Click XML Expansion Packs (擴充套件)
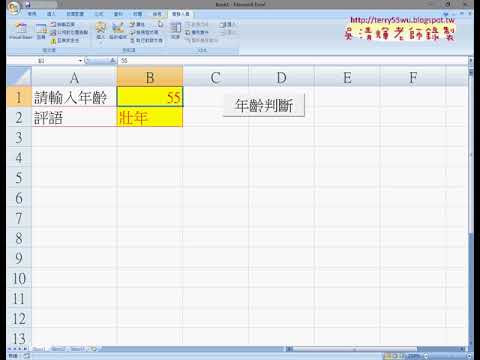The image size is (480, 360). (x=197, y=32)
